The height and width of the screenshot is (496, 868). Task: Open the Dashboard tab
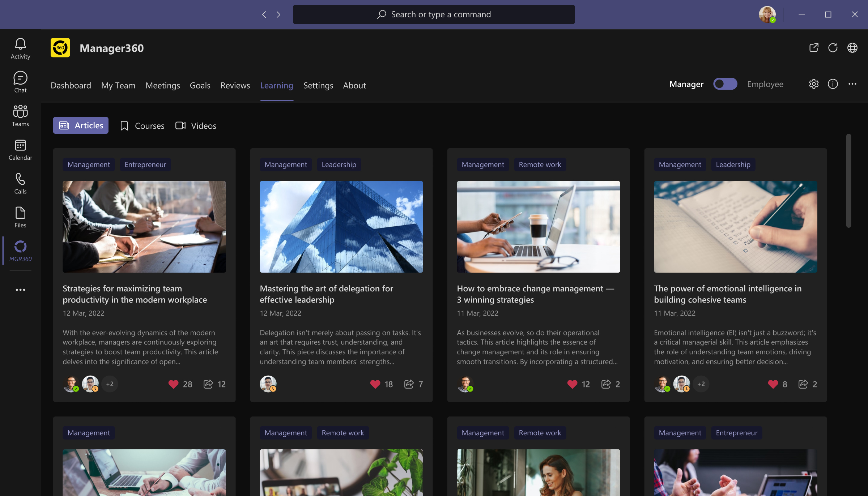[71, 85]
